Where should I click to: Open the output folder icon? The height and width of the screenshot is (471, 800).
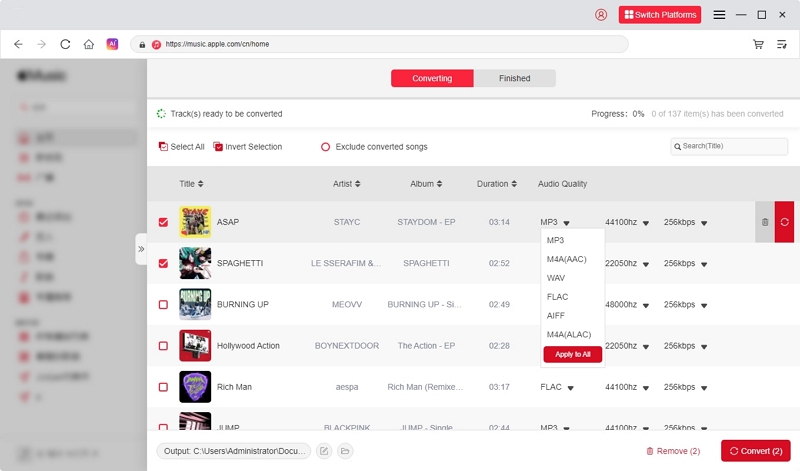click(345, 451)
